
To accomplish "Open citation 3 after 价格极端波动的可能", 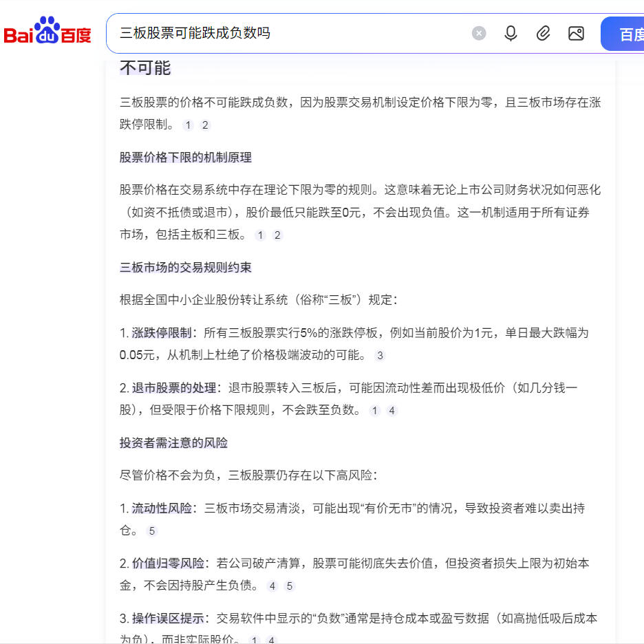I will pos(380,356).
